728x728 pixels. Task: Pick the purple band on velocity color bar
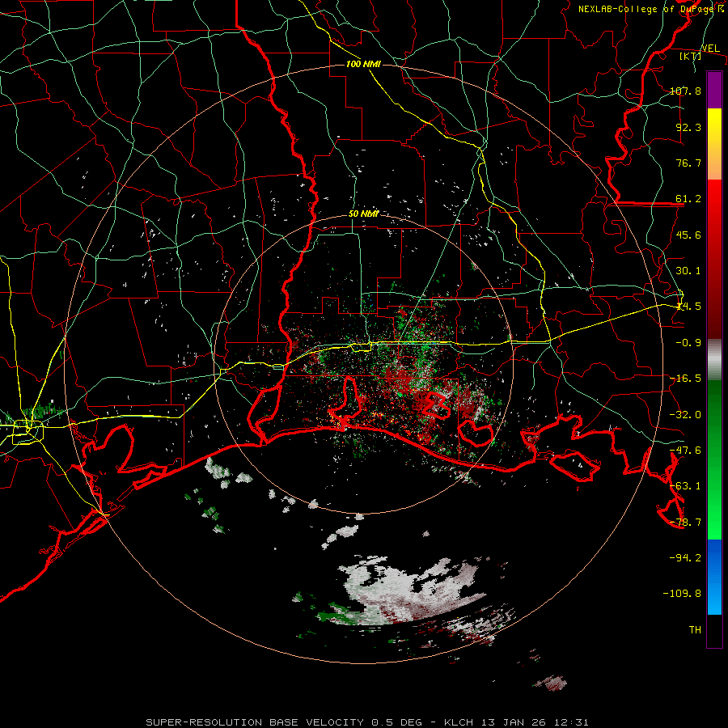coord(714,90)
